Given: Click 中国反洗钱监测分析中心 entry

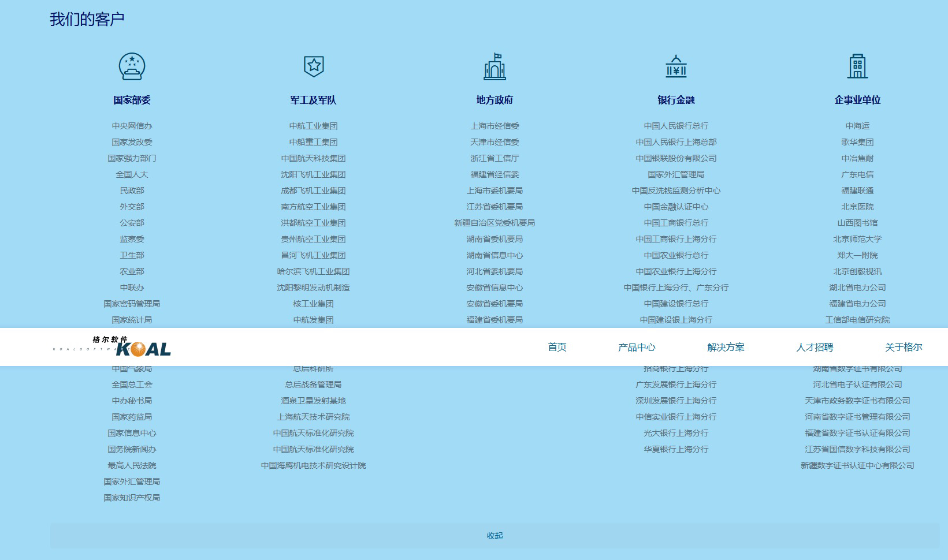Looking at the screenshot, I should coord(676,191).
